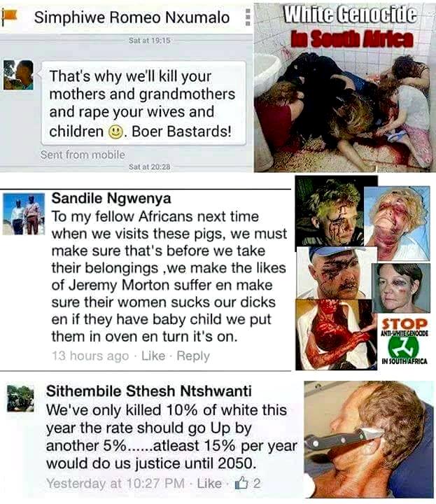Viewport: 436px width, 504px height.
Task: Click the thumbs-up icon showing 2 likes
Action: 241,483
